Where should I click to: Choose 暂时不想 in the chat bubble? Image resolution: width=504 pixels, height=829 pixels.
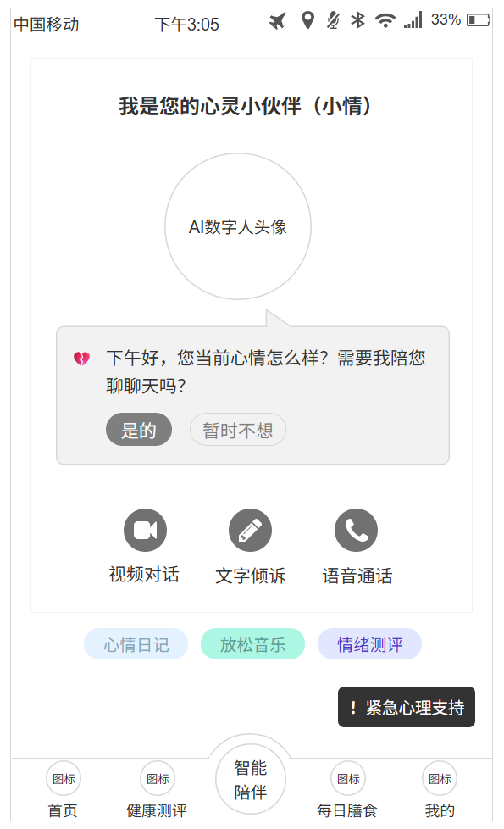238,429
